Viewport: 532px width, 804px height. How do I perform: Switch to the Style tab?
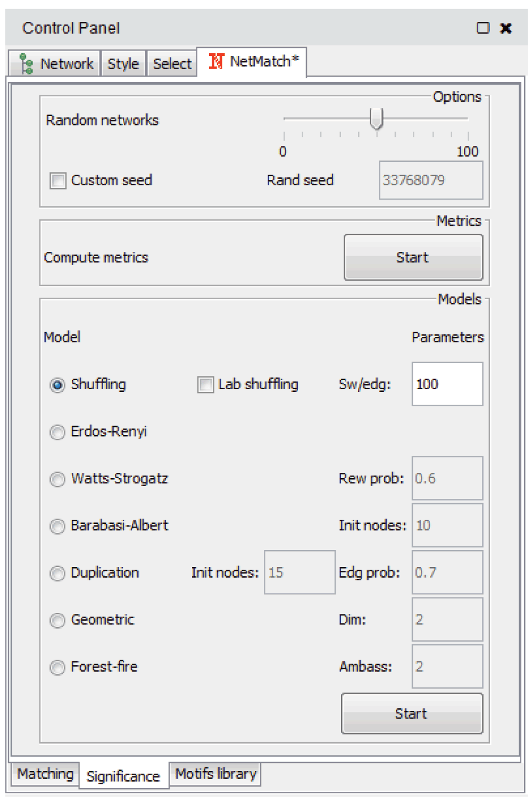coord(123,64)
